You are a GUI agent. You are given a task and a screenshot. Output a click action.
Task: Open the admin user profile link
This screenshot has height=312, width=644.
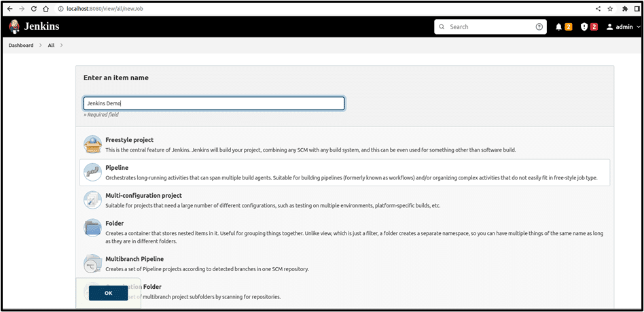[x=620, y=27]
